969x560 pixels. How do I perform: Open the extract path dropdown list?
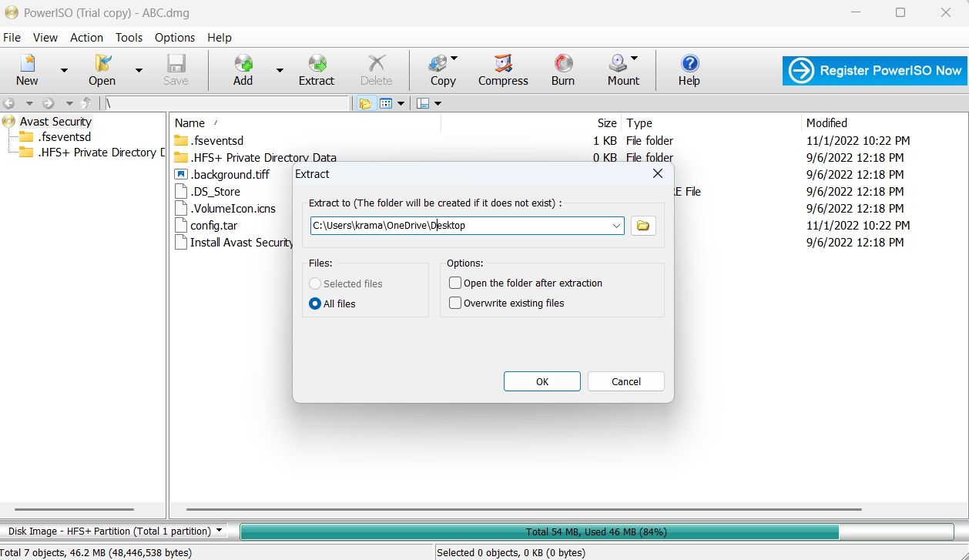coord(615,225)
